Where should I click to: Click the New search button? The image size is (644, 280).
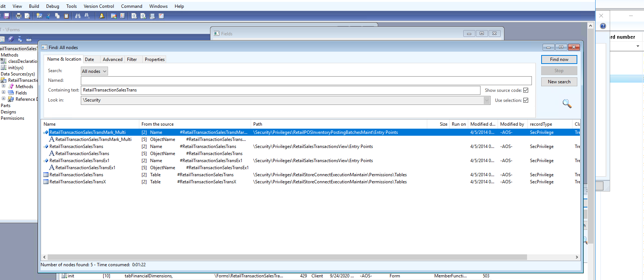point(559,82)
